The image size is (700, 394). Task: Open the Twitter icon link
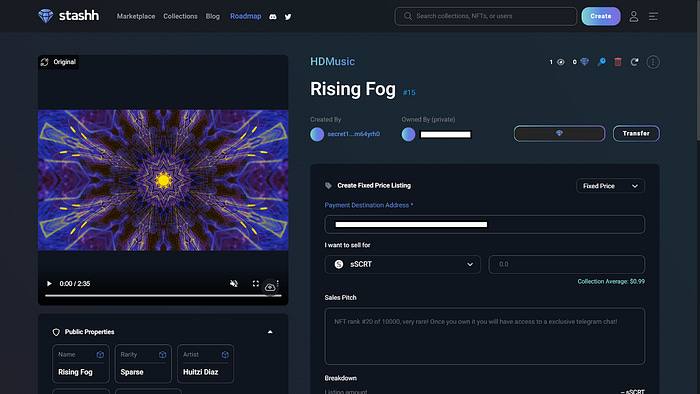(288, 17)
